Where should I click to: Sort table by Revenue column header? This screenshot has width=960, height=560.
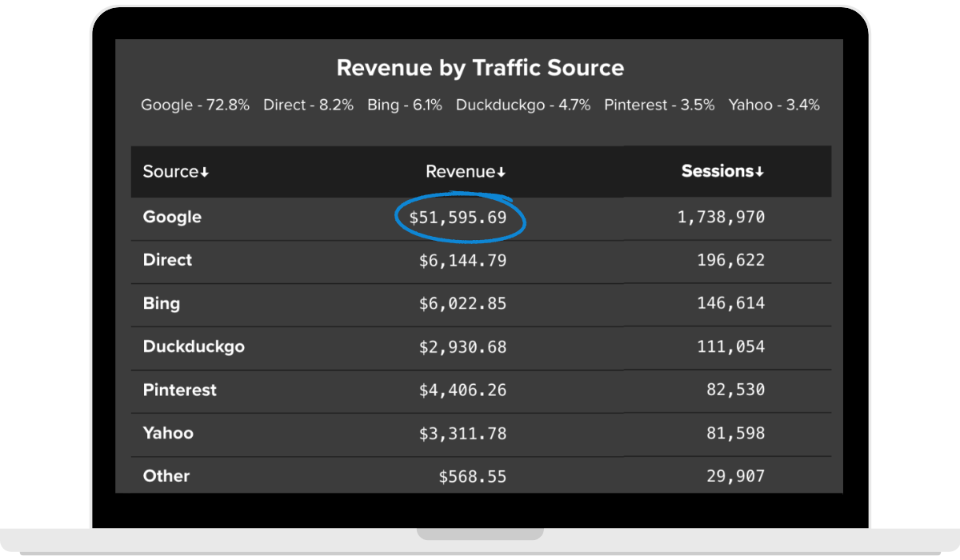click(466, 171)
